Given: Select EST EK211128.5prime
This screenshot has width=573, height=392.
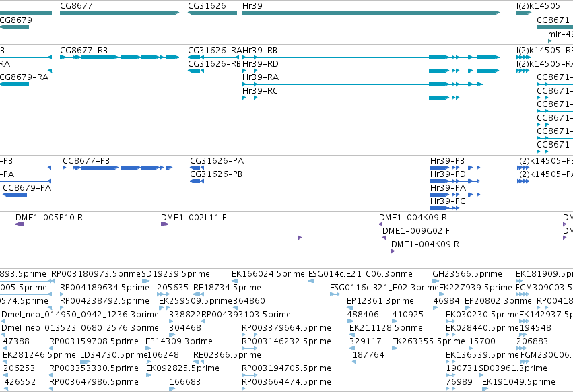Looking at the screenshot, I should pos(386,328).
